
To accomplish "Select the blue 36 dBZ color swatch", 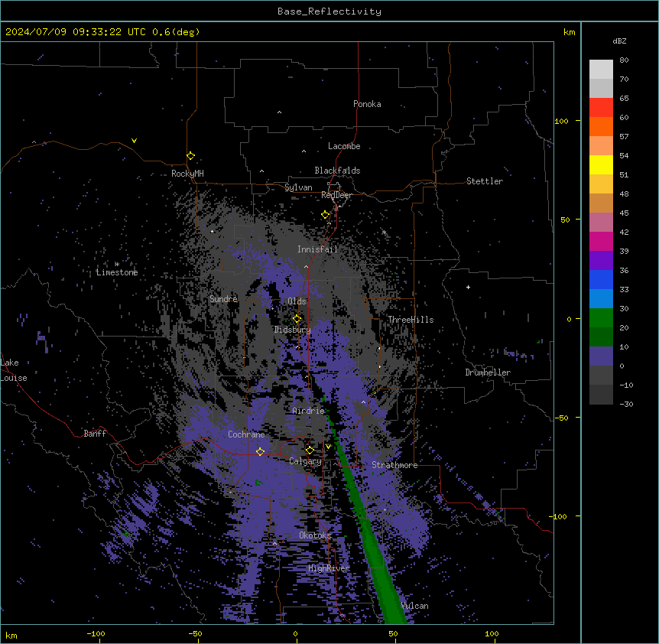I will 601,279.
